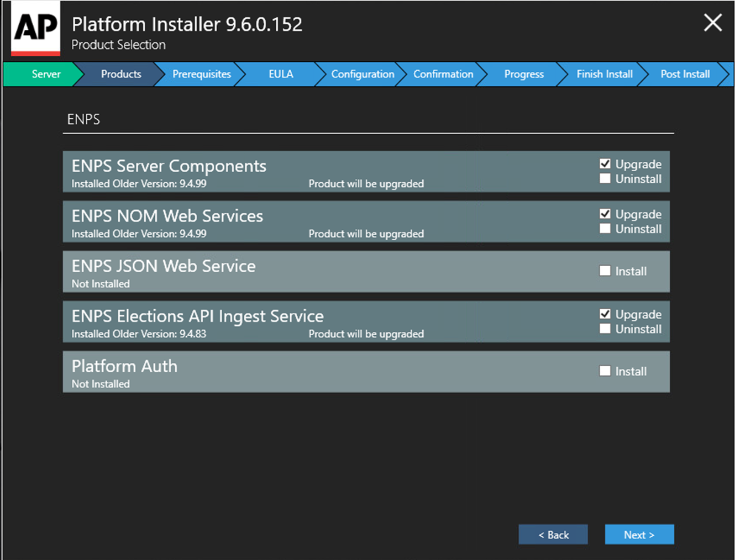
Task: Select the Platform Auth title
Action: coord(124,366)
